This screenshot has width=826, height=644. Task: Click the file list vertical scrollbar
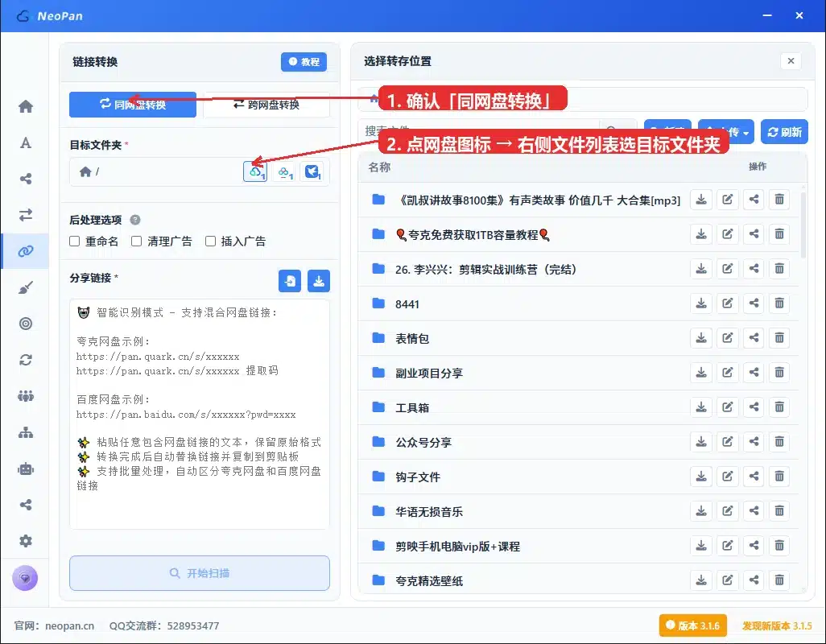pos(803,225)
